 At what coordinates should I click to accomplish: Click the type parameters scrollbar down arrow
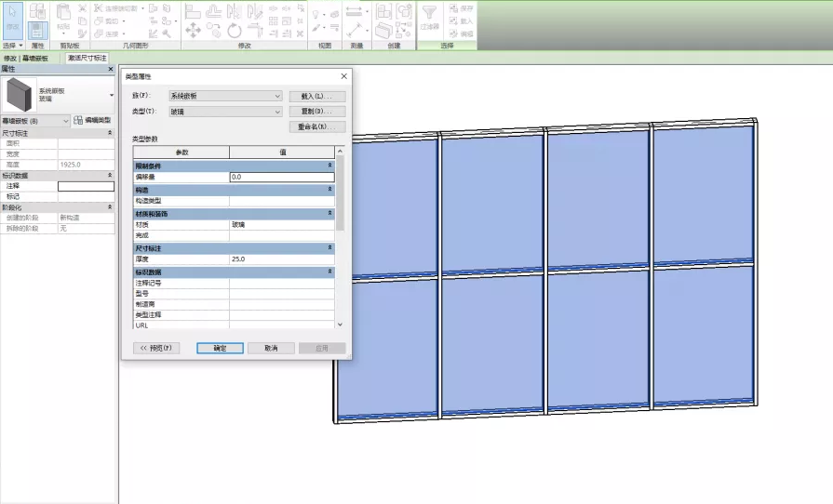point(340,325)
